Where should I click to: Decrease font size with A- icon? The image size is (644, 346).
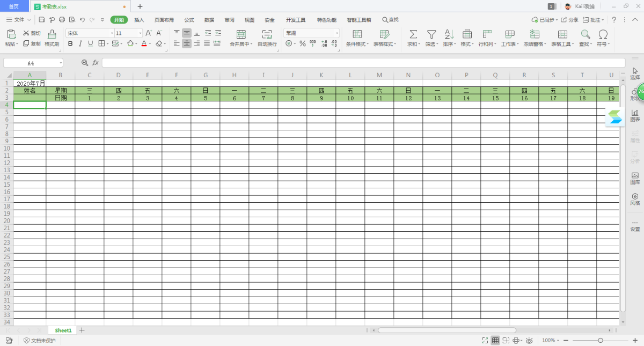159,33
